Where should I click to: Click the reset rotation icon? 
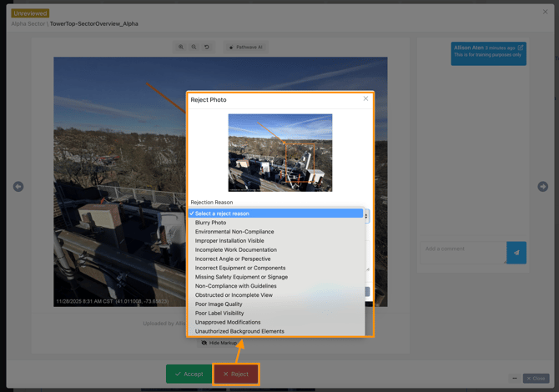click(207, 47)
